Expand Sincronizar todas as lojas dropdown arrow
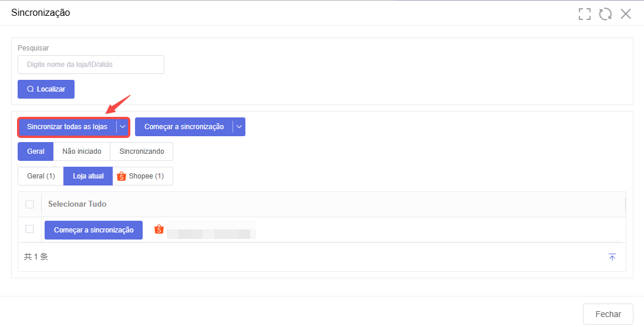 click(123, 127)
